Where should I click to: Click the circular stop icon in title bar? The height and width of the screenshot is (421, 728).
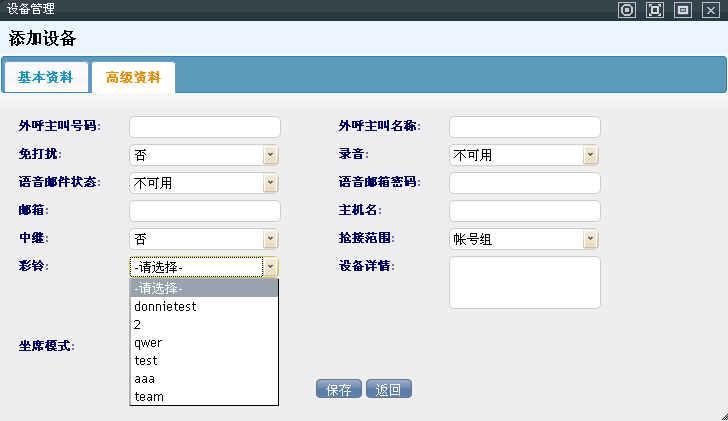[627, 10]
